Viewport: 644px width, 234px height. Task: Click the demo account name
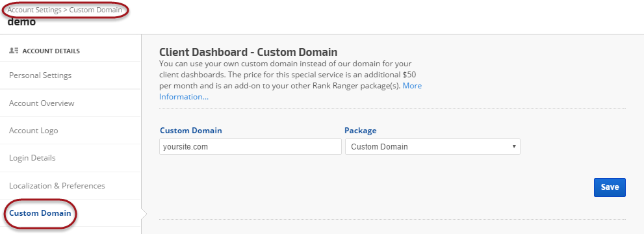pyautogui.click(x=21, y=21)
